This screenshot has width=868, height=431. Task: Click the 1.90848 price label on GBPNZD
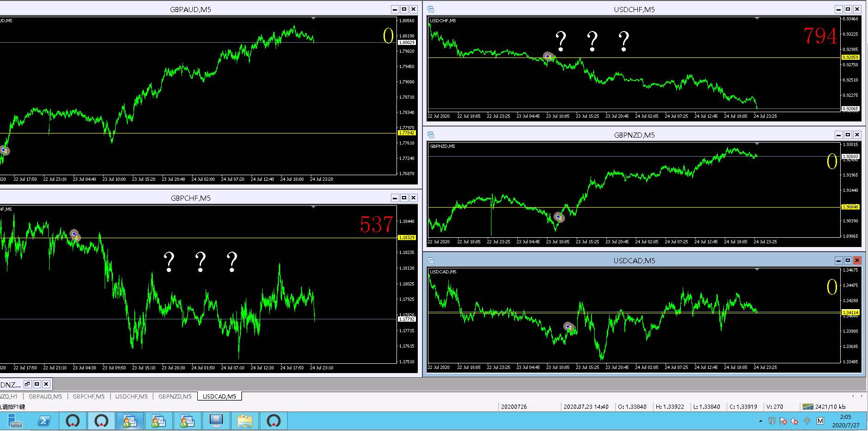[x=850, y=207]
